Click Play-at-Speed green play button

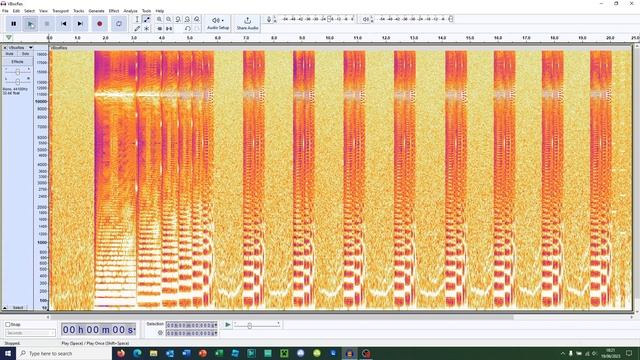tap(227, 325)
